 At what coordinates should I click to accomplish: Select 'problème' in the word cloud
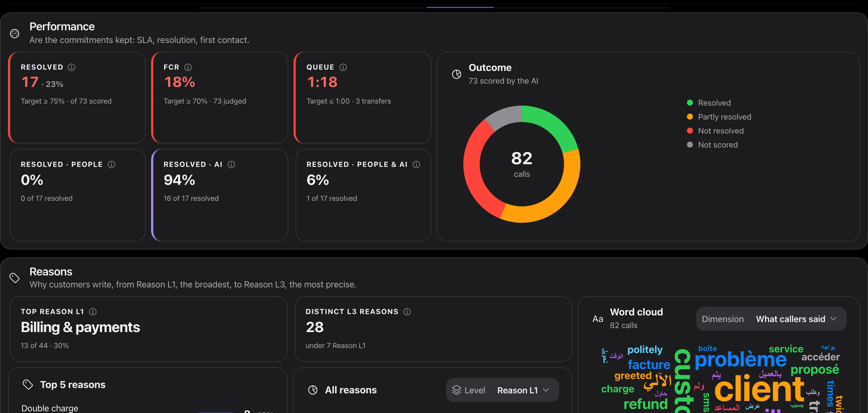740,360
